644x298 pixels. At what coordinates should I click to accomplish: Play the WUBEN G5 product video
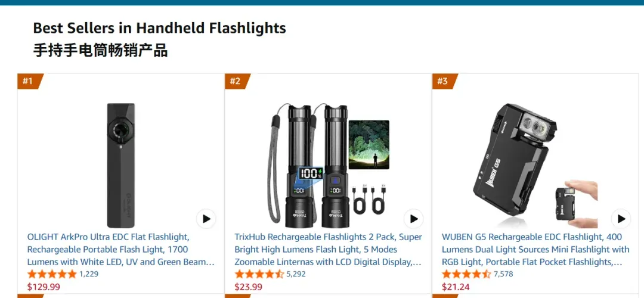pos(621,219)
